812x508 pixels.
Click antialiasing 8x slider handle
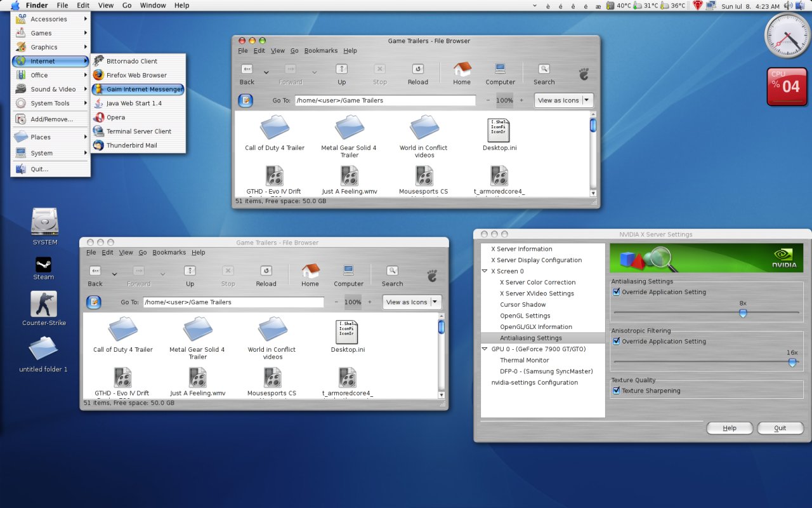coord(743,313)
